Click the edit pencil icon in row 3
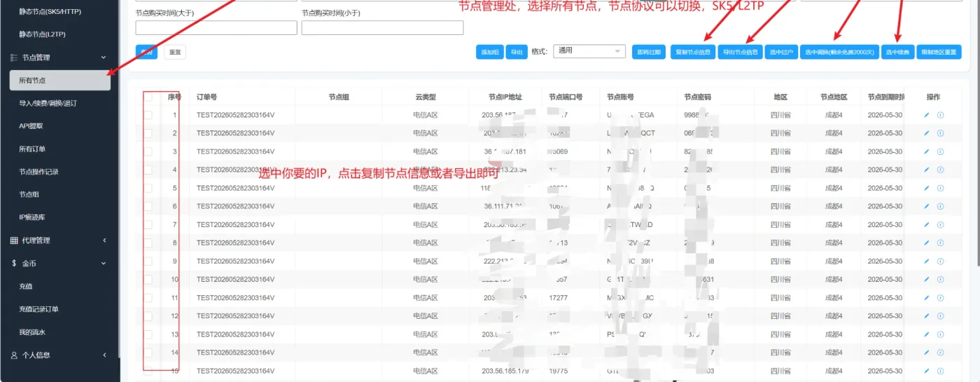Image resolution: width=980 pixels, height=382 pixels. [x=927, y=151]
